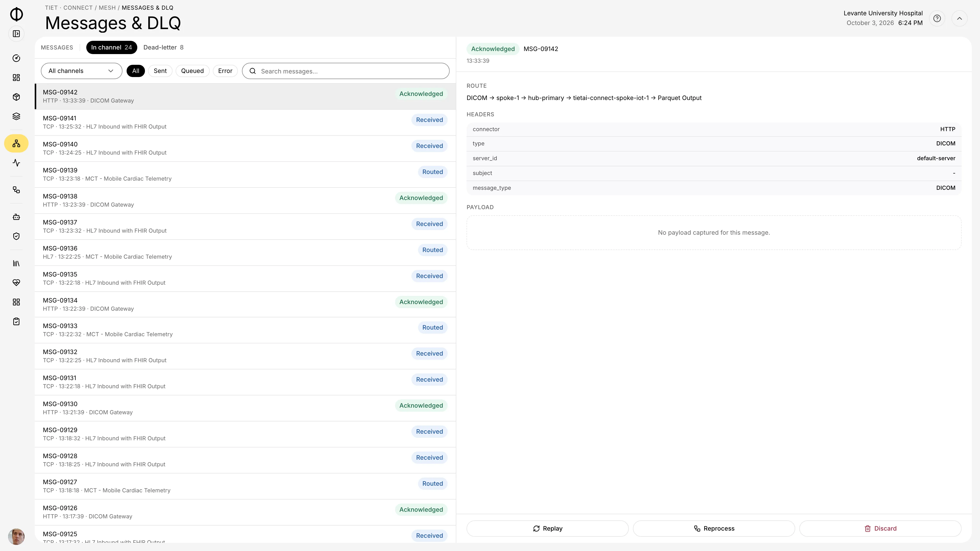Viewport: 980px width, 551px height.
Task: Select message MSG-09126
Action: pos(245,512)
